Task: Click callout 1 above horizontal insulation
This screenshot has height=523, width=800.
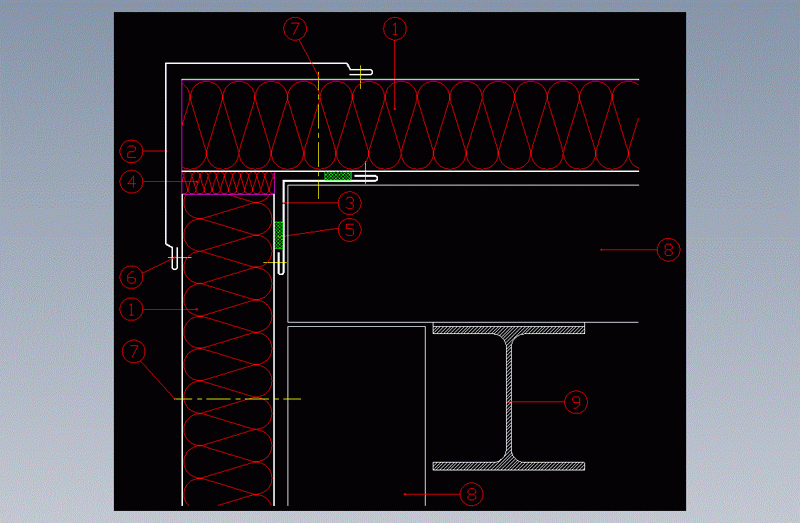Action: (394, 30)
